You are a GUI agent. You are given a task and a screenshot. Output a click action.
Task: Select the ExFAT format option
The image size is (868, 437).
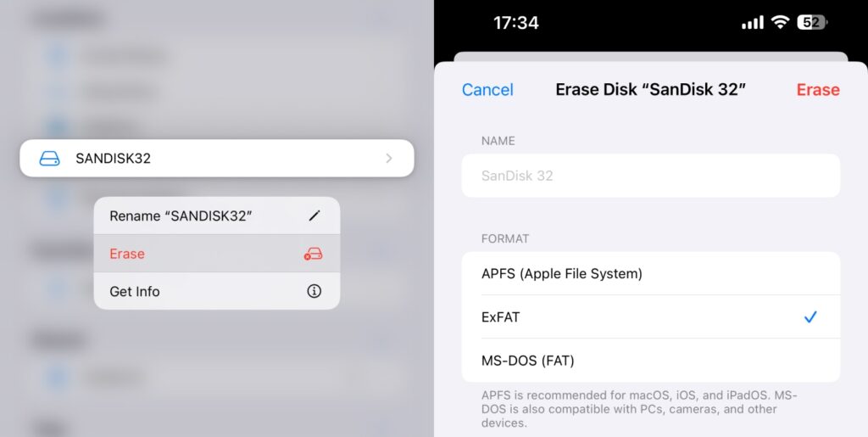point(651,317)
